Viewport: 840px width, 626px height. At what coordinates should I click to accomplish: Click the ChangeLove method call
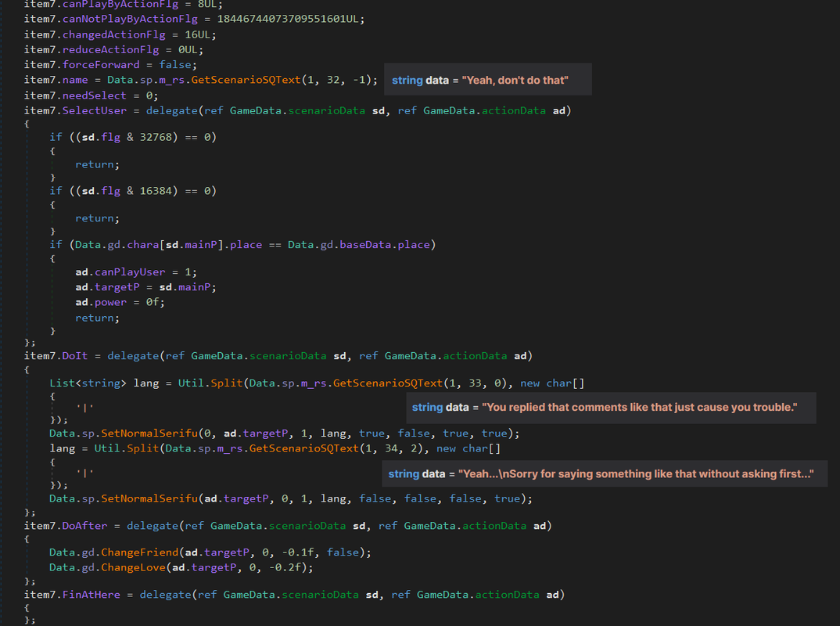pyautogui.click(x=134, y=567)
